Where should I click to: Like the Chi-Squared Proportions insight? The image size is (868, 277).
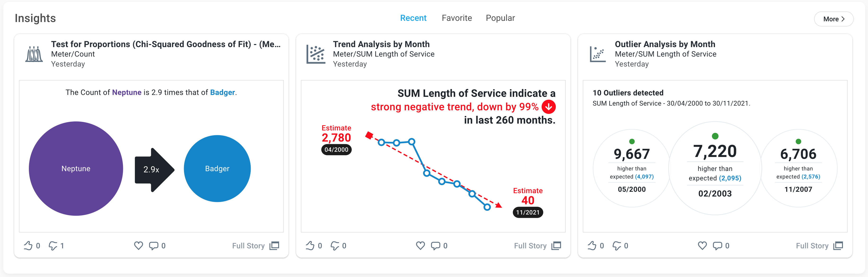pyautogui.click(x=28, y=246)
